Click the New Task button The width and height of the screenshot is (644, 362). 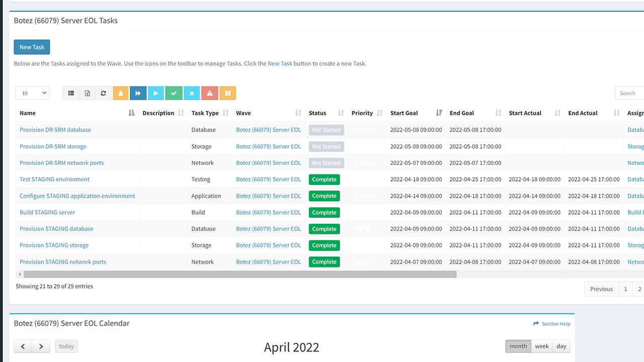(32, 47)
